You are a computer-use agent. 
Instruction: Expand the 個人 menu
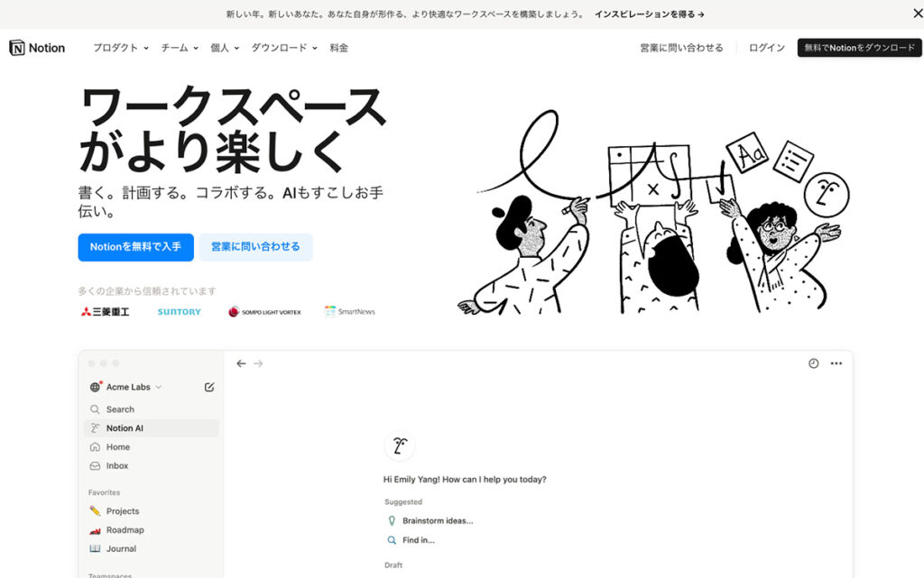pyautogui.click(x=225, y=48)
